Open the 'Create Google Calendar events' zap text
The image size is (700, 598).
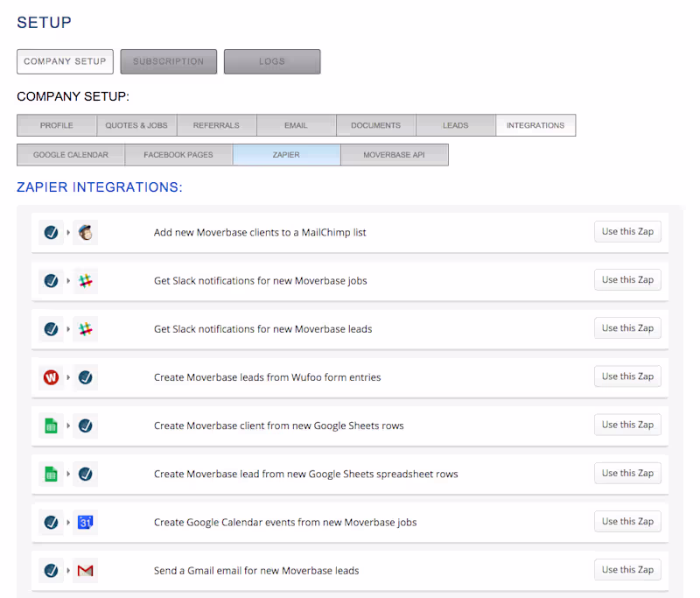pyautogui.click(x=285, y=523)
